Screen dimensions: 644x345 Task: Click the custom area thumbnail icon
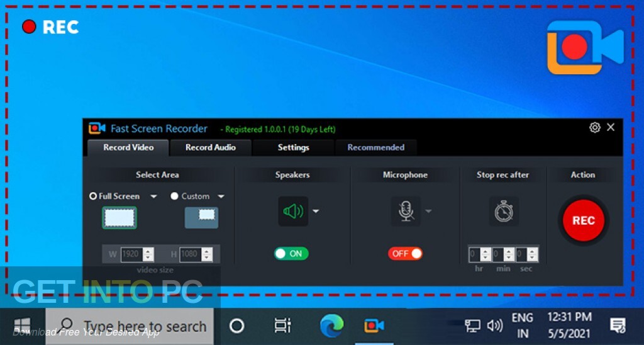[201, 218]
